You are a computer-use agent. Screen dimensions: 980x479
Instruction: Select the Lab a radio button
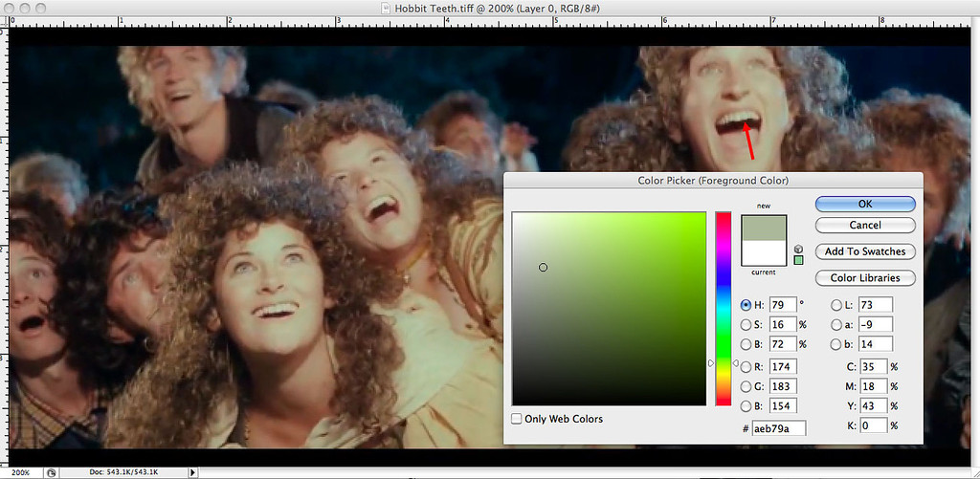(836, 325)
